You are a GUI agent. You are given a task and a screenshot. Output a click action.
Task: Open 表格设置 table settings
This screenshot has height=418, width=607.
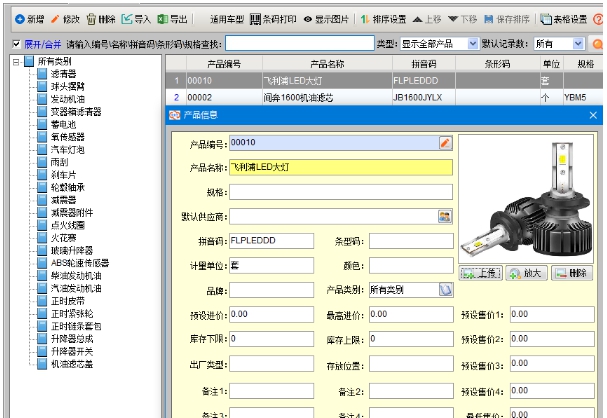click(564, 19)
